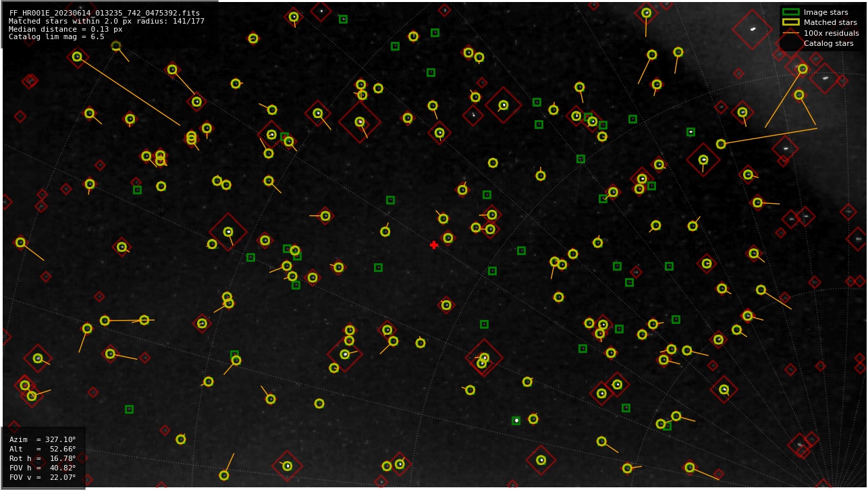The height and width of the screenshot is (490, 868).
Task: Click the FITS file name FF_HR001E_20230614_013235_742_0475392.fits
Action: [105, 13]
